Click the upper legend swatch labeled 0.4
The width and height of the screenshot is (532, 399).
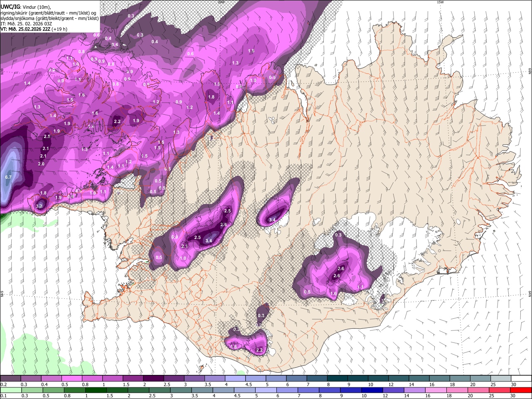pyautogui.click(x=51, y=378)
